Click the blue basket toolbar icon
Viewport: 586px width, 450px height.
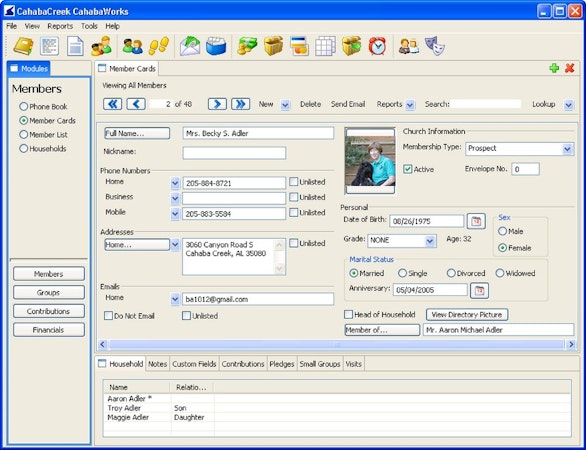[216, 46]
